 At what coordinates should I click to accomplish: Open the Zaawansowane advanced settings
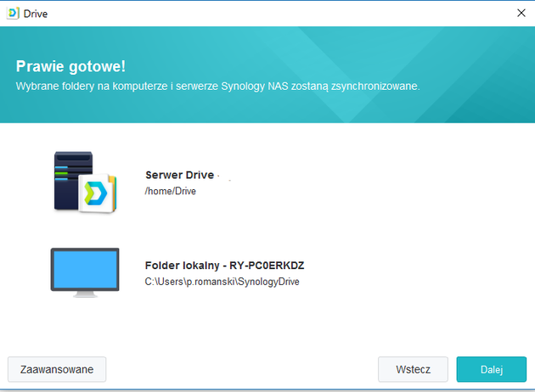(57, 369)
